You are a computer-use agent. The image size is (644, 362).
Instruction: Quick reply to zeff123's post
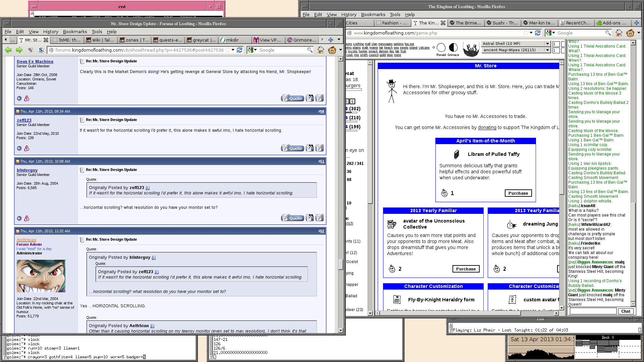coord(320,148)
